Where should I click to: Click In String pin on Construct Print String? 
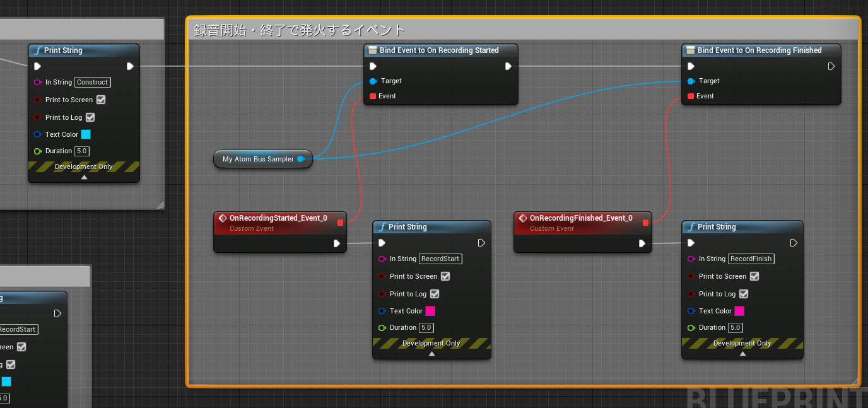pyautogui.click(x=38, y=82)
